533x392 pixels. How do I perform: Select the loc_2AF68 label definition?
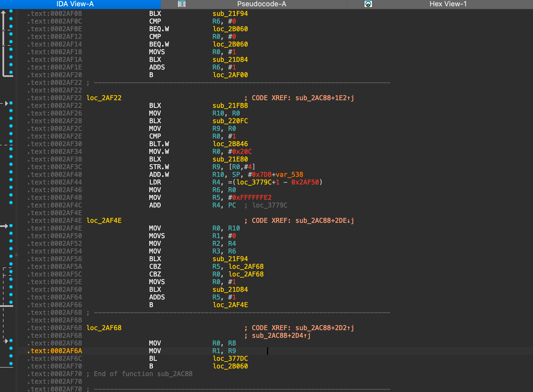(104, 328)
